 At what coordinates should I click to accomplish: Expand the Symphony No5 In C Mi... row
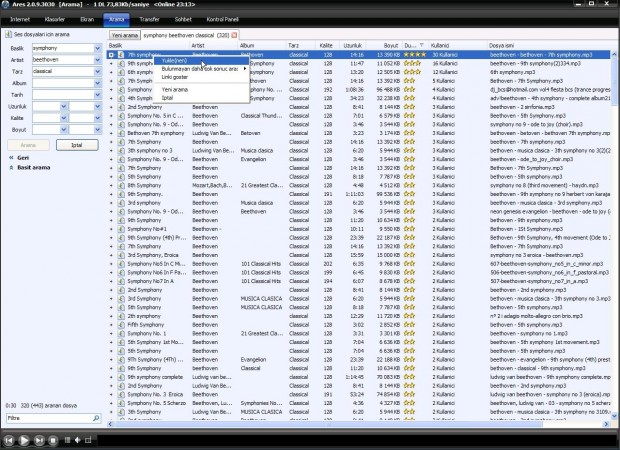click(111, 264)
